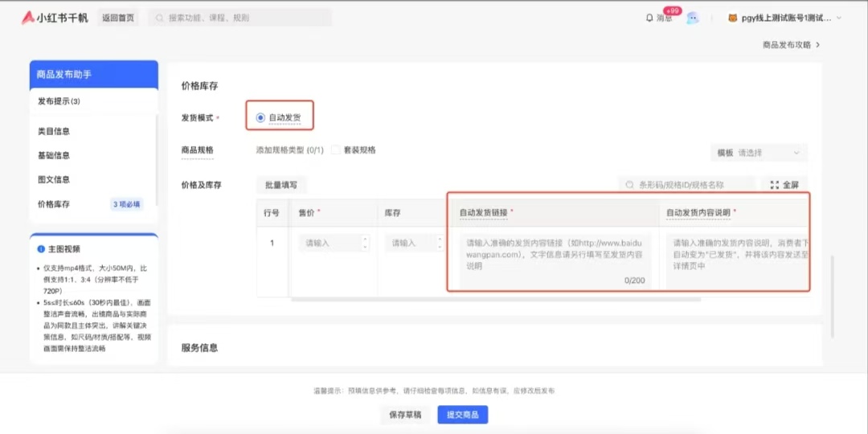Viewport: 868px width, 434px height.
Task: Focus the 库存 input field
Action: pyautogui.click(x=415, y=243)
